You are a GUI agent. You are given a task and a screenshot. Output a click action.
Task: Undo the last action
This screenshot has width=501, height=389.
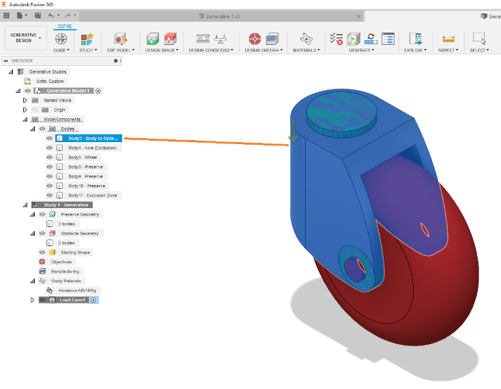[x=51, y=15]
